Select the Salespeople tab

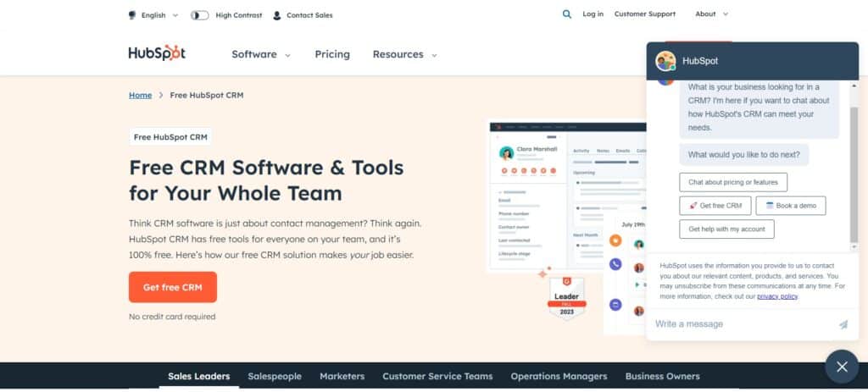click(x=275, y=377)
